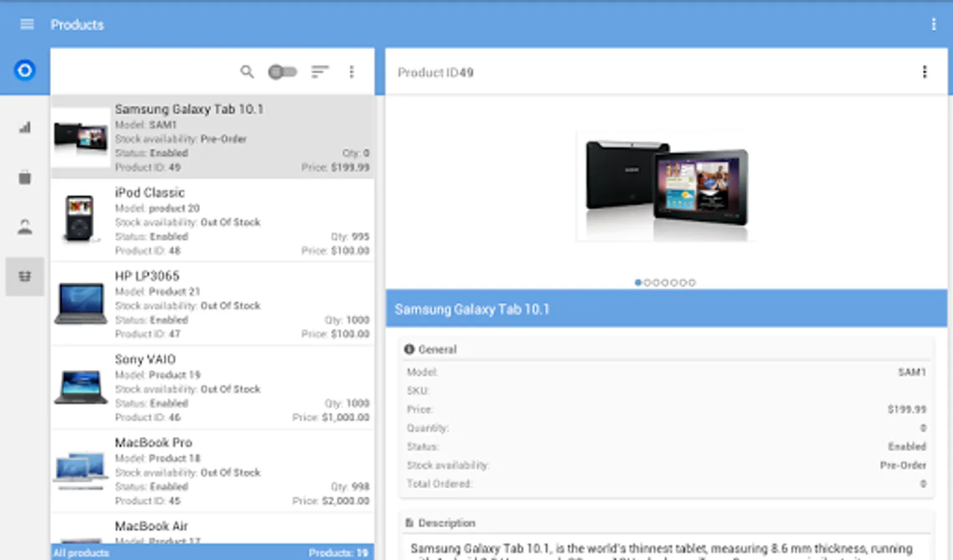Search products with the magnifier icon
This screenshot has width=953, height=560.
click(x=247, y=72)
